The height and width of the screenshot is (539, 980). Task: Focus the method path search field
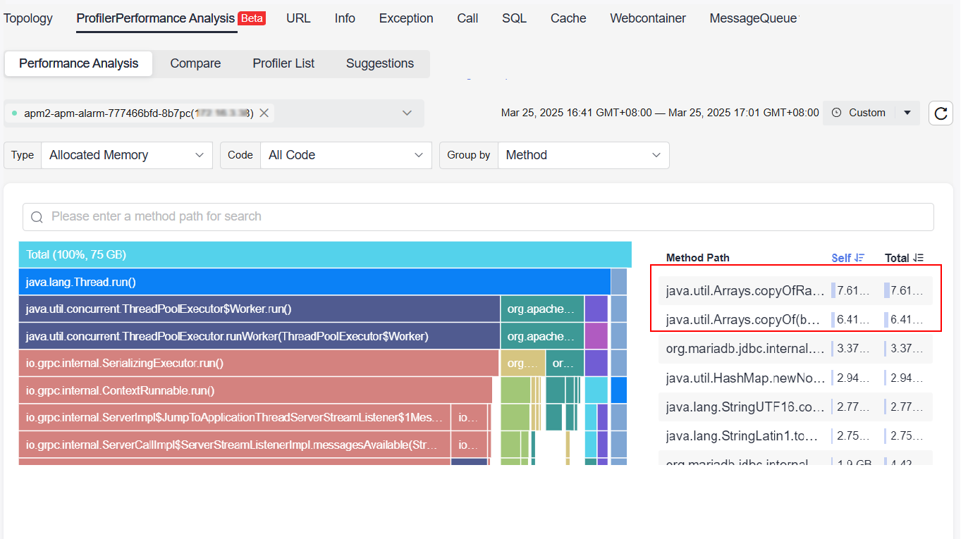pyautogui.click(x=478, y=217)
